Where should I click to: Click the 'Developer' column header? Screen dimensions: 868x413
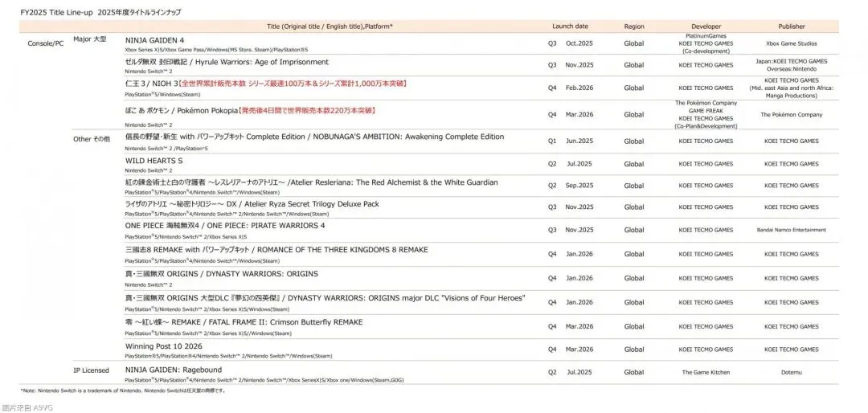(706, 26)
